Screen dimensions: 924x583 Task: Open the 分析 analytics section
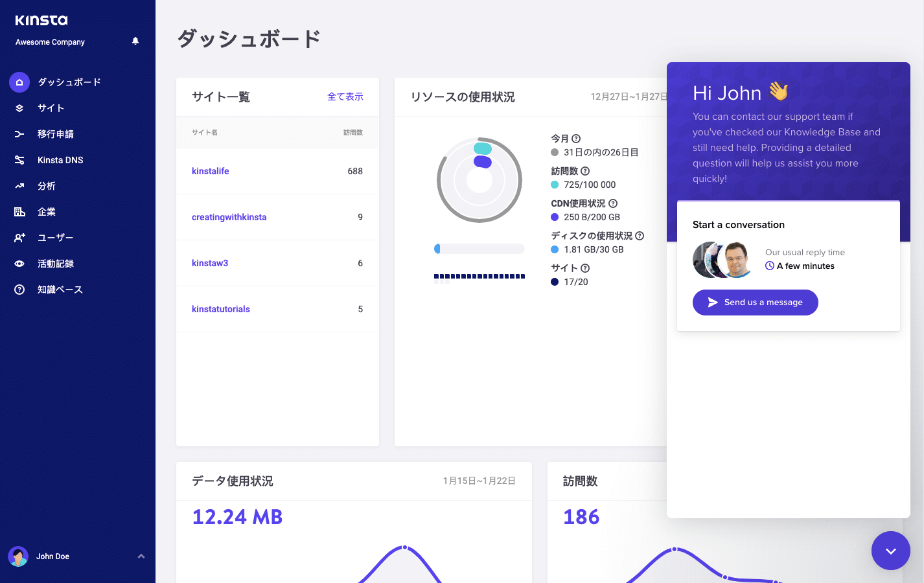point(19,186)
